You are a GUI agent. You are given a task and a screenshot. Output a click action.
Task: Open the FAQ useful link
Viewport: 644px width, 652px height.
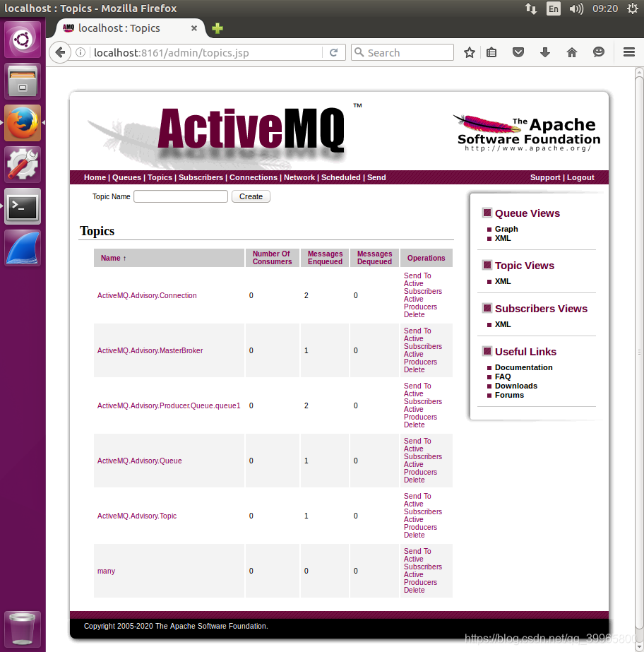503,377
